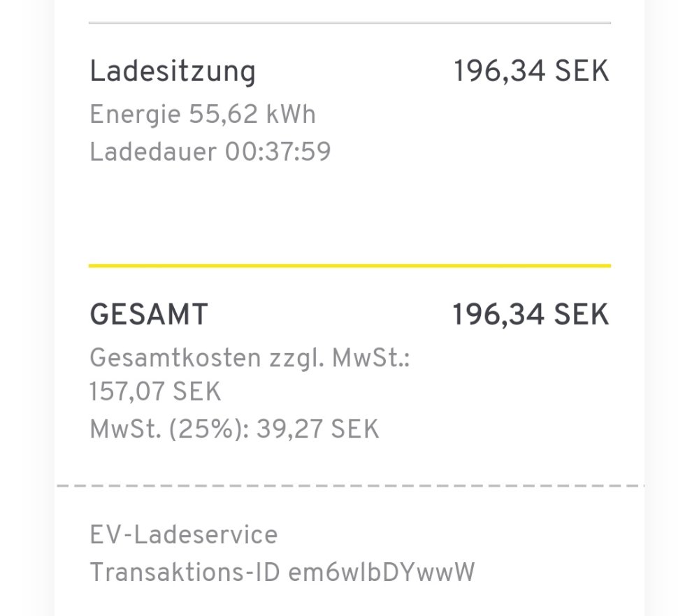Select the EV-Ladeservice text
The image size is (699, 616).
[x=184, y=534]
